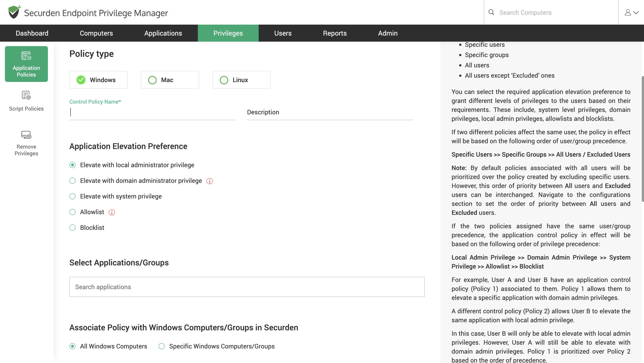Select the Blocklist elevation preference
Screen dimensions: 644x363
(73, 228)
